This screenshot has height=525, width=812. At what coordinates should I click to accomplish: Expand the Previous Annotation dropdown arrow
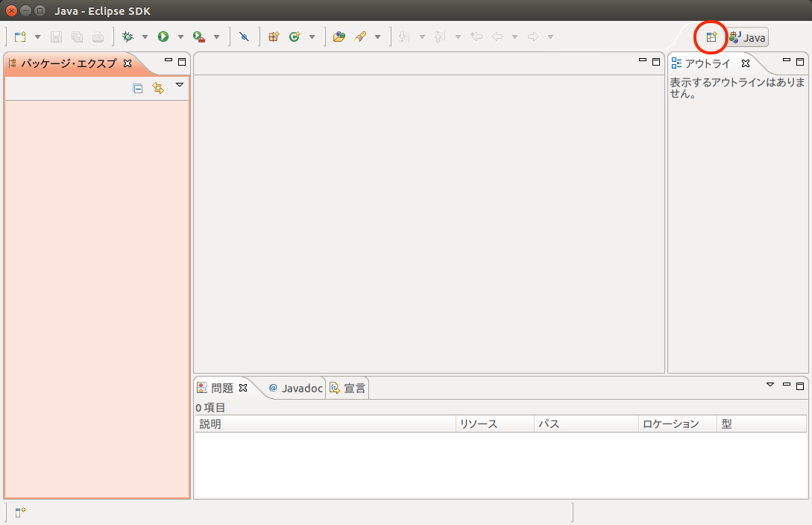point(458,37)
